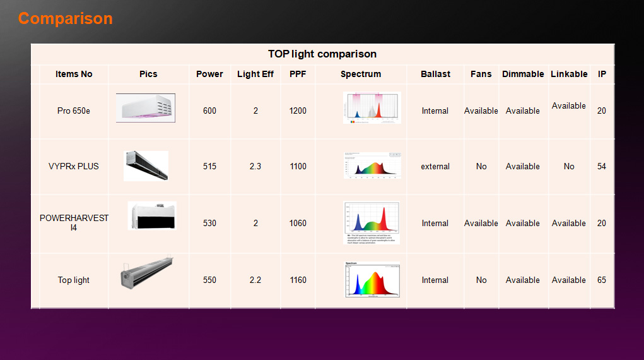Click the 'Items No' column header
The width and height of the screenshot is (644, 360).
coord(74,74)
